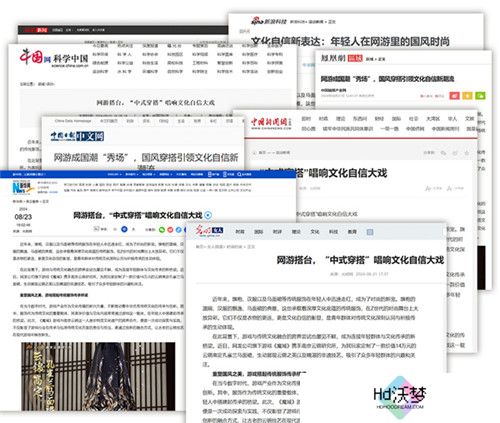
Task: Click subheading 重塑国风之美 in Guangming article
Action: click(258, 374)
